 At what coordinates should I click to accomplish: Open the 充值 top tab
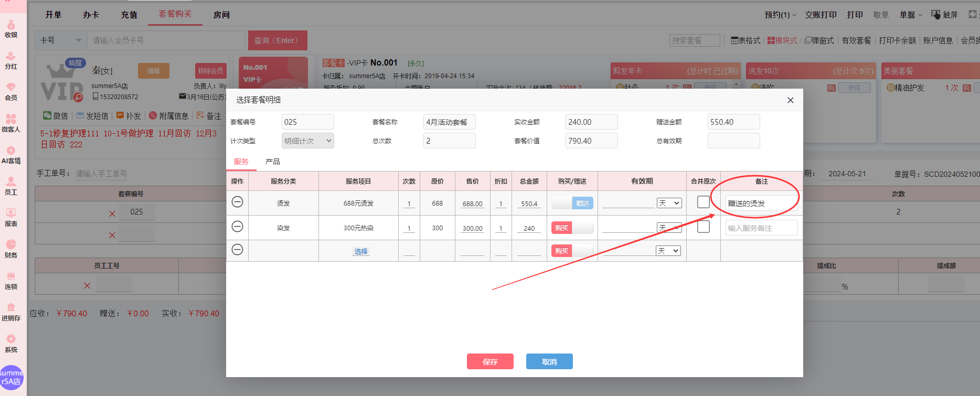click(x=129, y=15)
